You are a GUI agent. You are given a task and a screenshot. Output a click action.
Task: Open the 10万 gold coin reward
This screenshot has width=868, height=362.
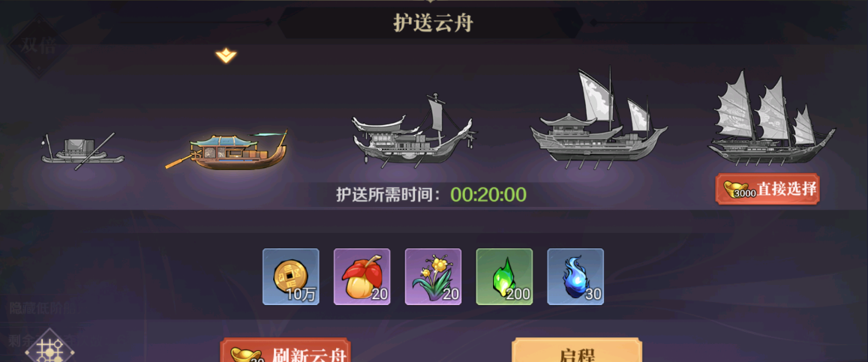click(x=290, y=277)
